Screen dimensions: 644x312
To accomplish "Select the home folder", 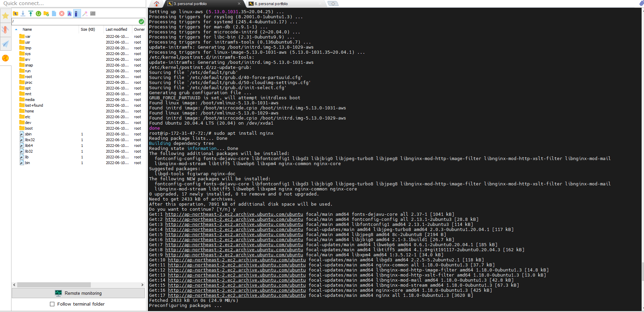I will point(29,111).
